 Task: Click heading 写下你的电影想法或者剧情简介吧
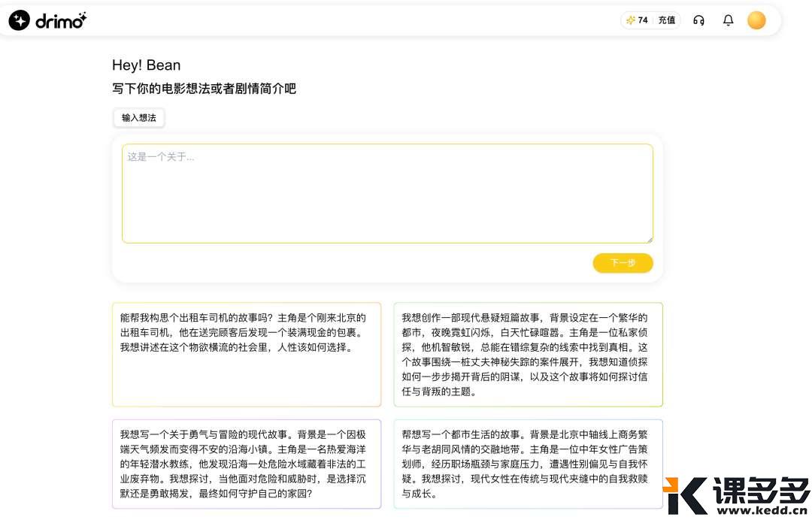(x=204, y=89)
